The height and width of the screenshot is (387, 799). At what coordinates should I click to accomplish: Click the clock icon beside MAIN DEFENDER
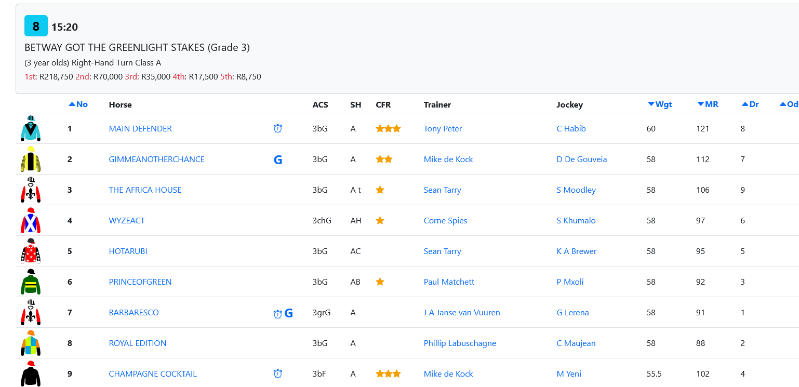tap(278, 129)
